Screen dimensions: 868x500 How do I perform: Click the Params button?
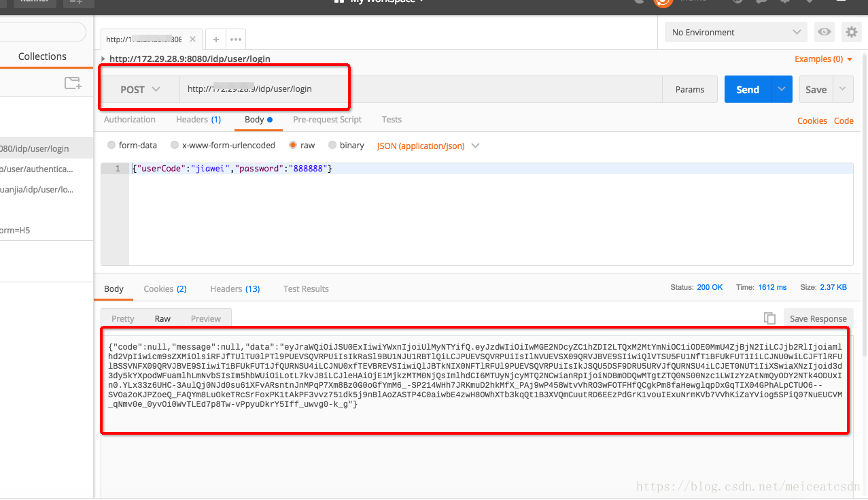(690, 89)
